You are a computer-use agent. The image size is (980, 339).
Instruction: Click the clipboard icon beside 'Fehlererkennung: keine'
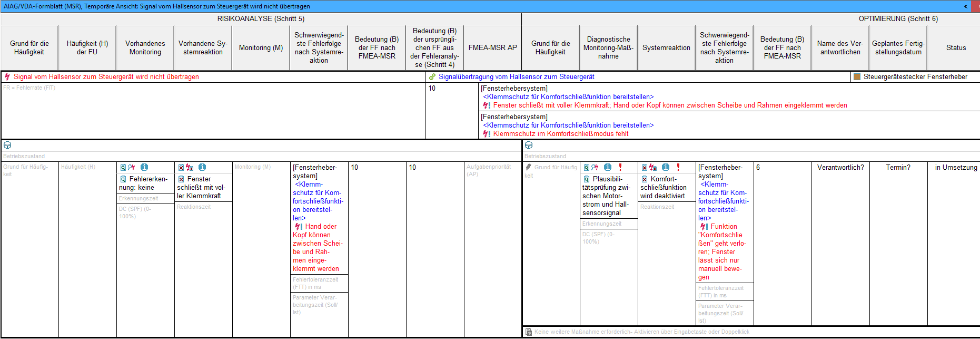(123, 179)
